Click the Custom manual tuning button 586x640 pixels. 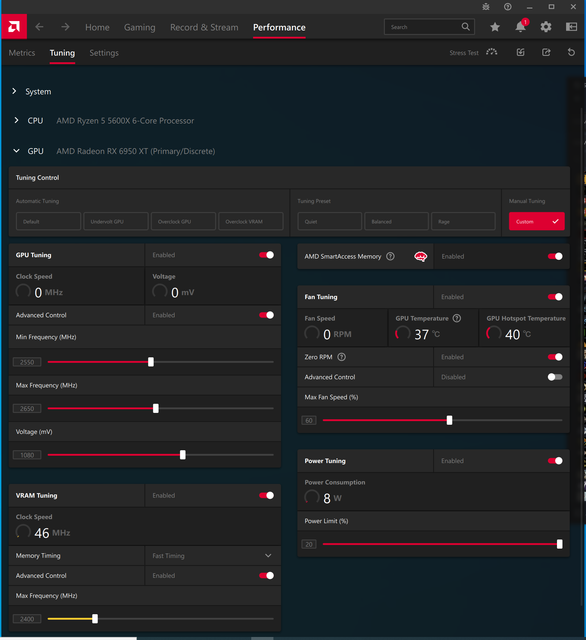[537, 221]
